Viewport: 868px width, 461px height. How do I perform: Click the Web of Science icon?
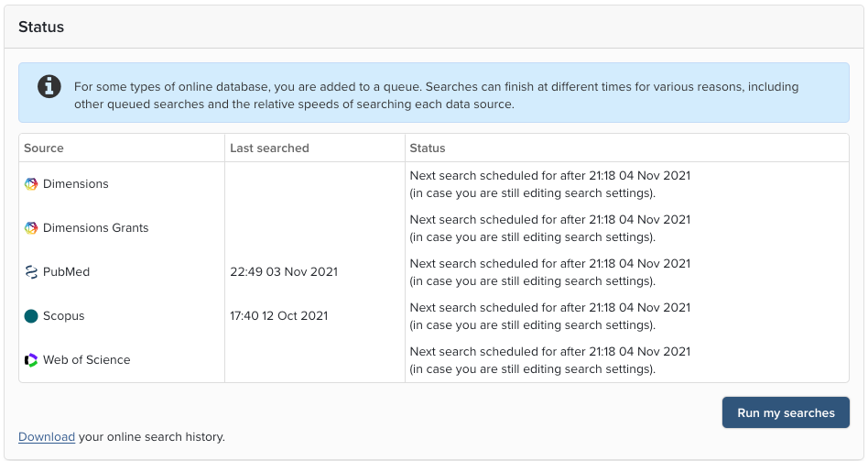click(31, 360)
